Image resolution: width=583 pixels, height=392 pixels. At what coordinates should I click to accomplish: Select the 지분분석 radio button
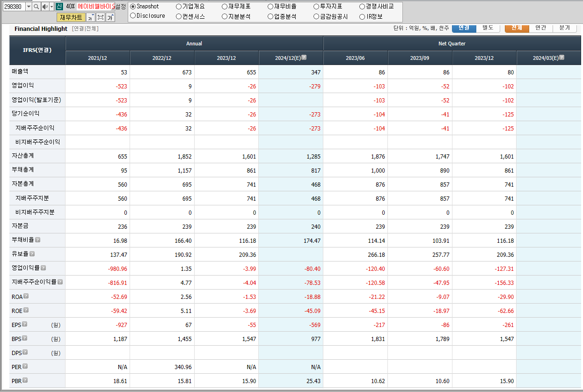click(x=225, y=16)
